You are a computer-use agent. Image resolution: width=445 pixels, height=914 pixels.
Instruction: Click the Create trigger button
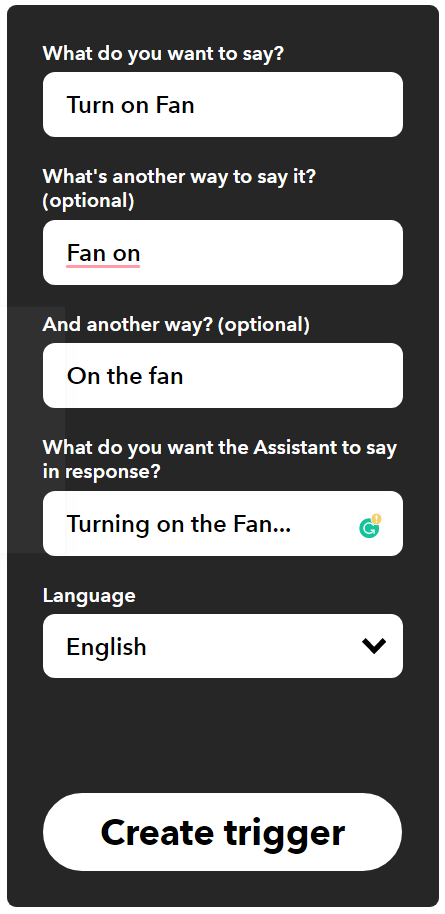(x=223, y=832)
